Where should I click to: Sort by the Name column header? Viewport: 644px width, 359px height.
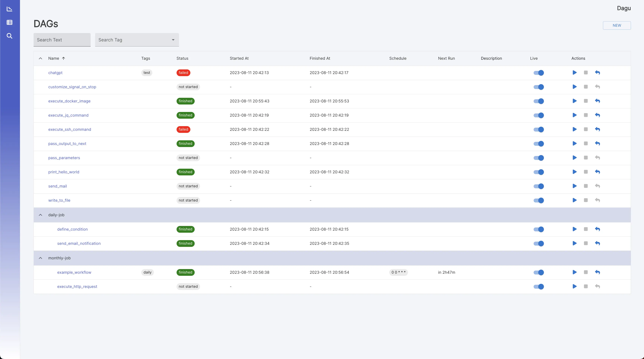click(x=54, y=58)
